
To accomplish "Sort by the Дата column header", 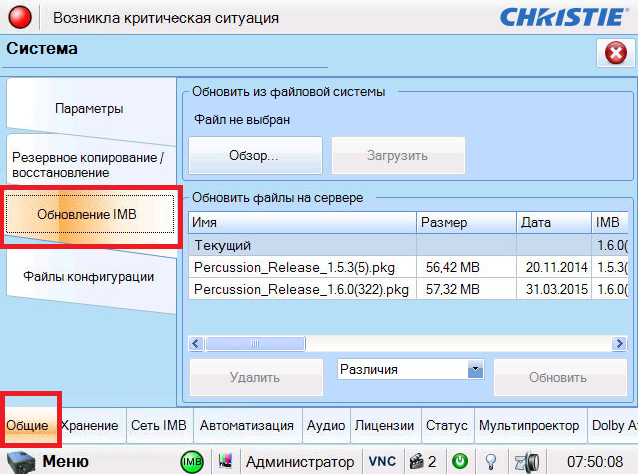I will (x=554, y=223).
